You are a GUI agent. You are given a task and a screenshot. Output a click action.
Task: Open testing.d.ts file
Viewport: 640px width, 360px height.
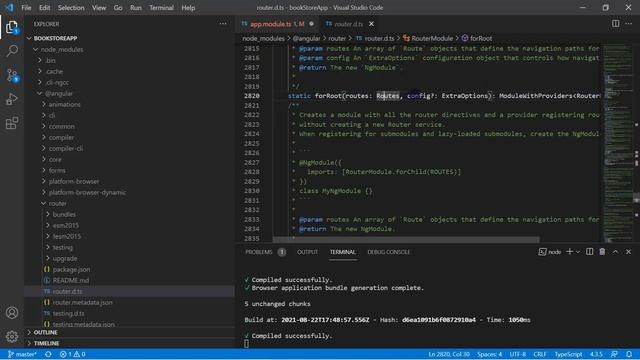coord(129,314)
